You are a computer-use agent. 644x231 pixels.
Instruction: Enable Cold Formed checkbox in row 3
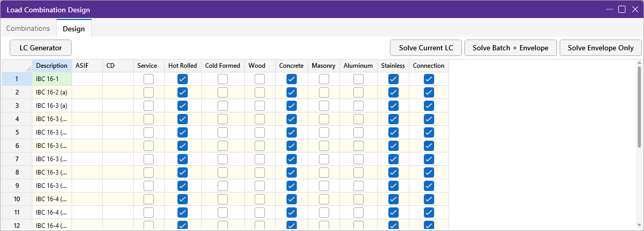pos(222,106)
